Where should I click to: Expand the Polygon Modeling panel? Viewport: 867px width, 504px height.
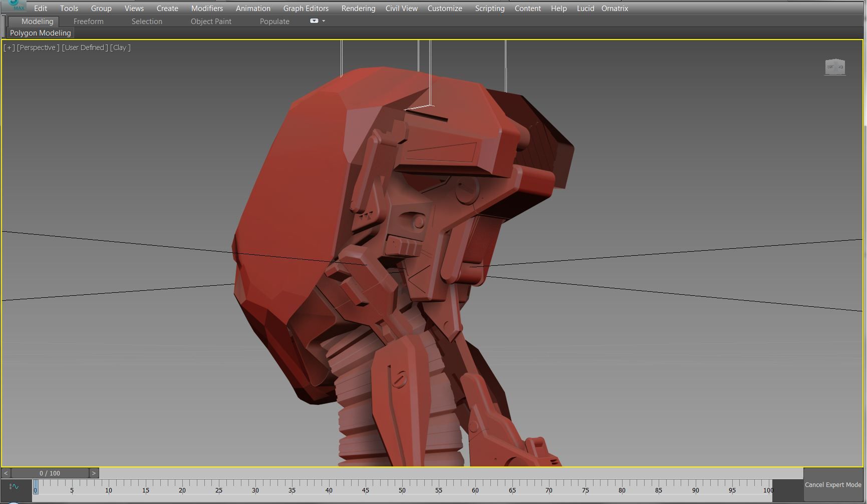(x=41, y=33)
